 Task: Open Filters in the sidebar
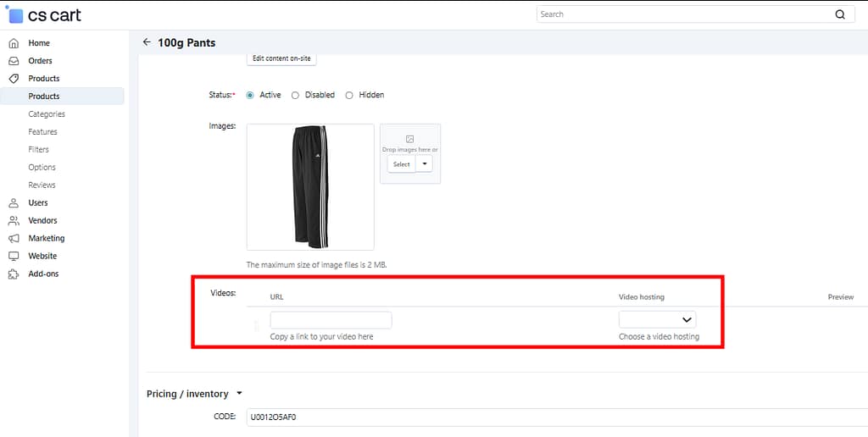[x=39, y=149]
